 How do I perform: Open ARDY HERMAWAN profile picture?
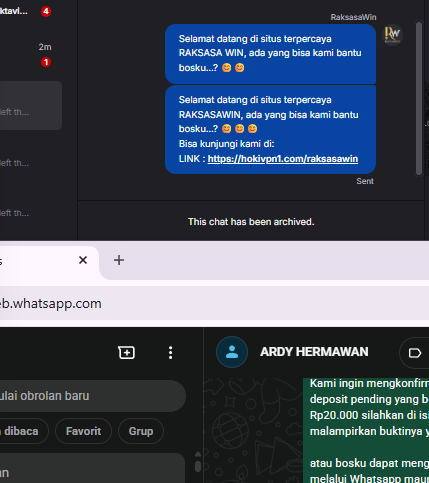(x=232, y=352)
